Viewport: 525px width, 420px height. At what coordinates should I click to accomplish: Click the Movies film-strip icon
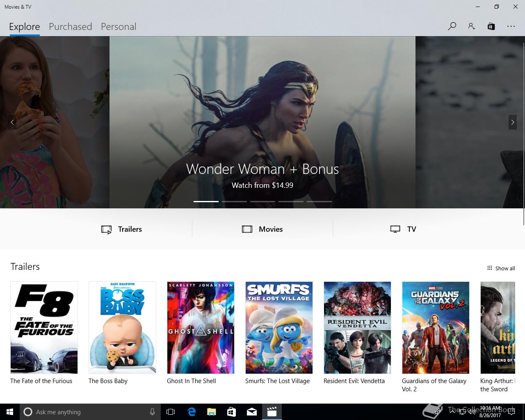tap(247, 229)
